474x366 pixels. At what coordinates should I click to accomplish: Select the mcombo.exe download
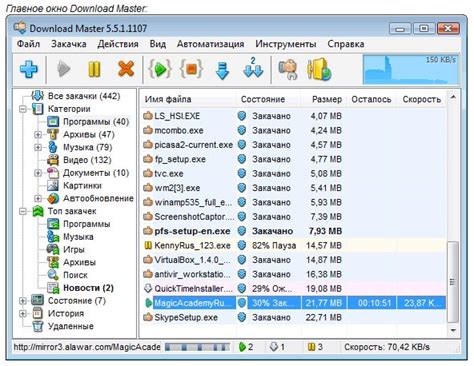[x=293, y=130]
